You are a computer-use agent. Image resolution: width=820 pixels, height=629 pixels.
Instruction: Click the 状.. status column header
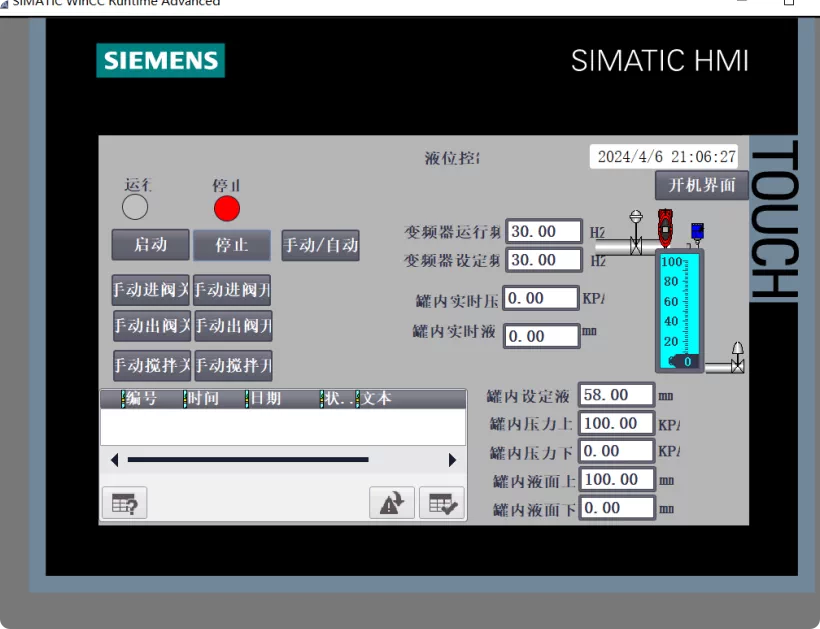pos(339,399)
